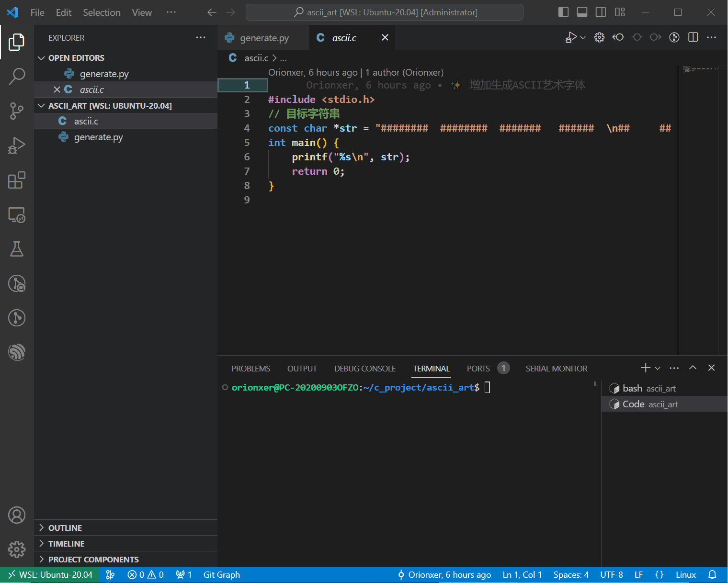
Task: Toggle the Secondary Side Bar layout button
Action: [601, 12]
